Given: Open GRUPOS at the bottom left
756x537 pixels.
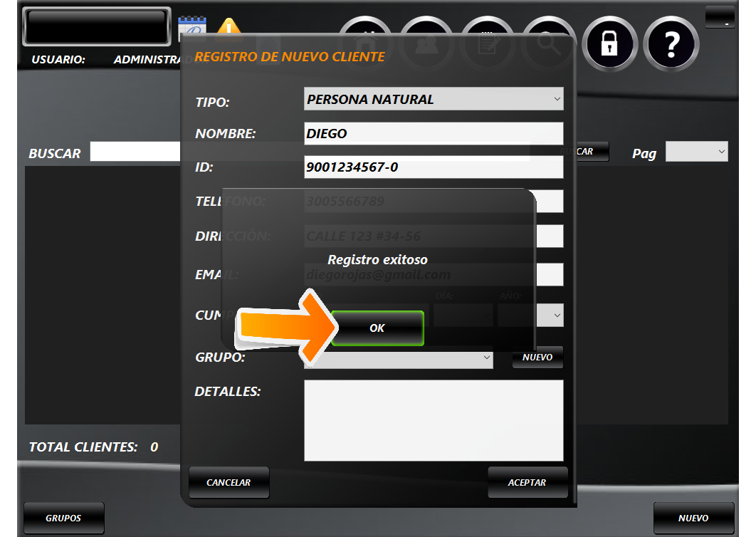Looking at the screenshot, I should 64,518.
